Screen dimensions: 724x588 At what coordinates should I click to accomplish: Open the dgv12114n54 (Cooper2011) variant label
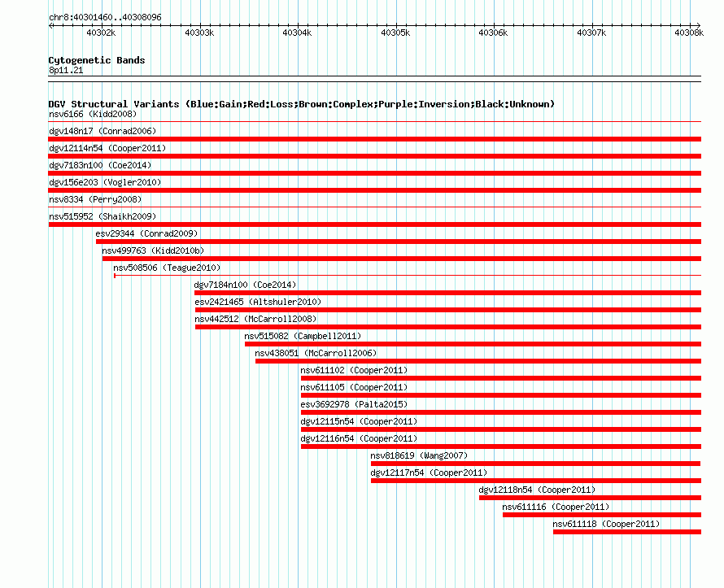click(x=107, y=148)
